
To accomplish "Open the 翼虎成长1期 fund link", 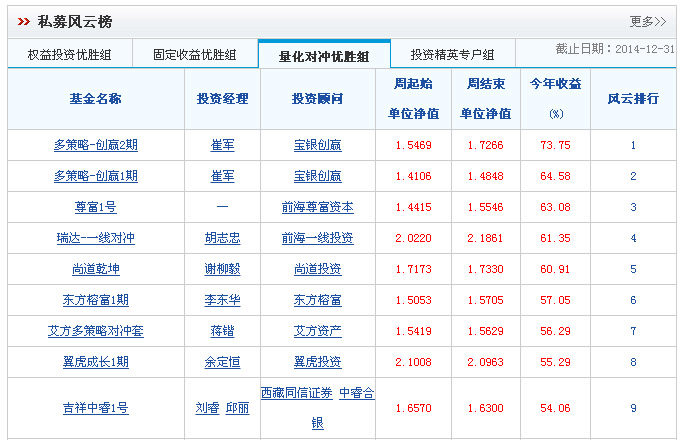I will click(96, 362).
